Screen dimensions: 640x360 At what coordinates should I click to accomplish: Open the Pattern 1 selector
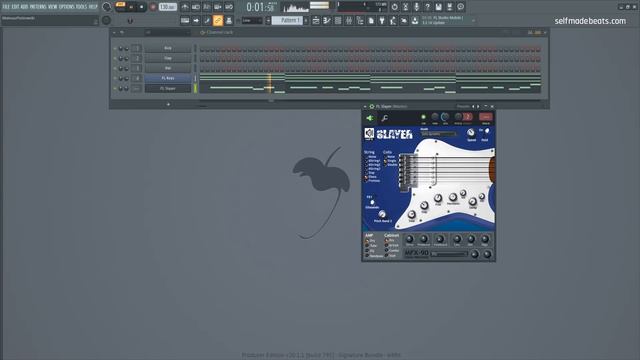tap(287, 20)
